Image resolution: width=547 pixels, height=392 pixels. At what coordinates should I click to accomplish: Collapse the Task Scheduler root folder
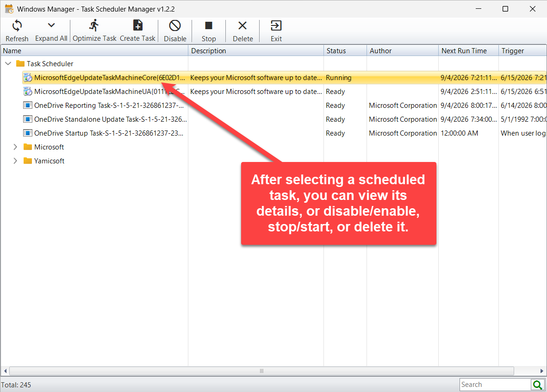click(x=8, y=63)
